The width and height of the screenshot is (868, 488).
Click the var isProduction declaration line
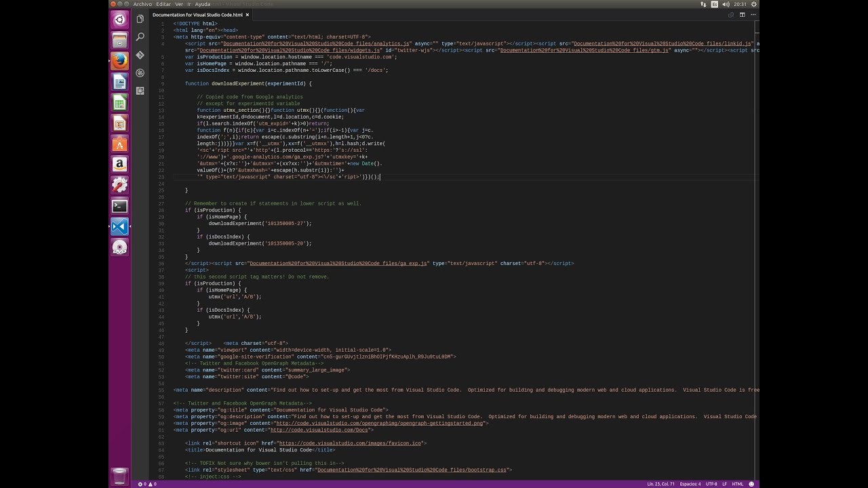click(x=291, y=57)
